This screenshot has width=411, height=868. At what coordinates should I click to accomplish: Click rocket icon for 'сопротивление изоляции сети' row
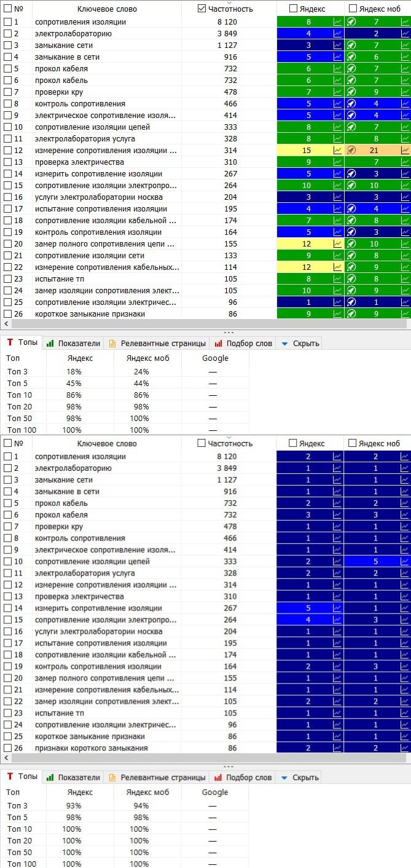tap(351, 256)
